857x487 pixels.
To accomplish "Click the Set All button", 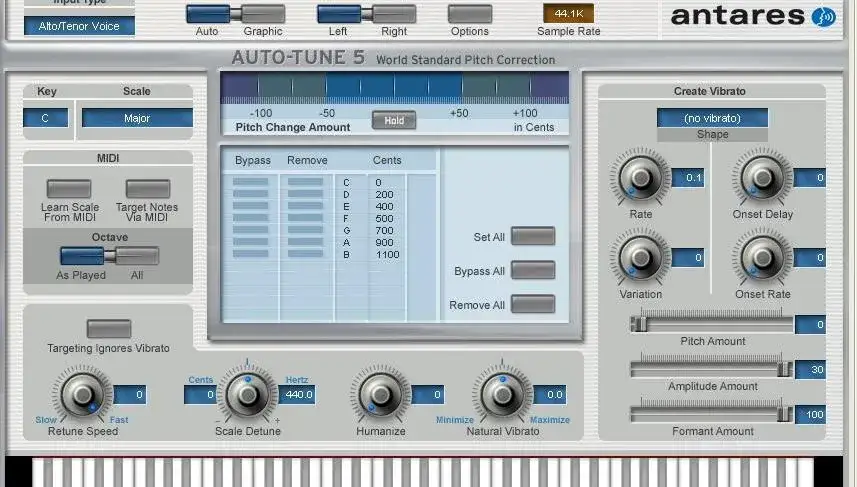I will point(533,236).
